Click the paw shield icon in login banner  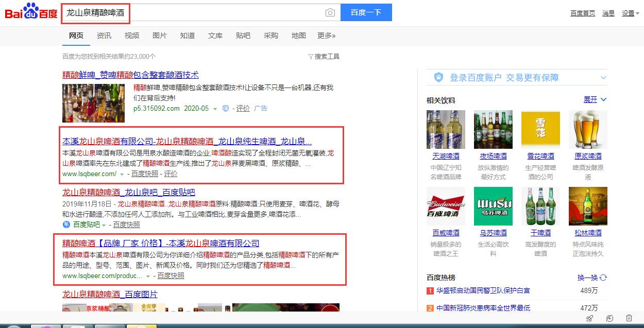438,77
